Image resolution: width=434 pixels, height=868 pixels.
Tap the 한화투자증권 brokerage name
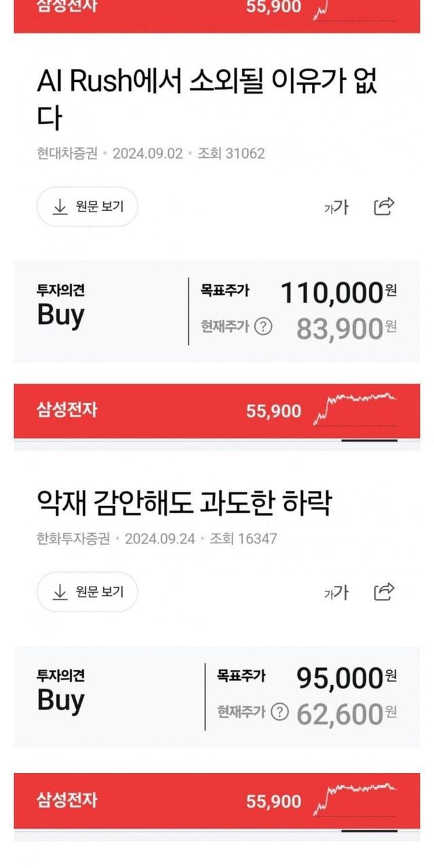(x=73, y=538)
